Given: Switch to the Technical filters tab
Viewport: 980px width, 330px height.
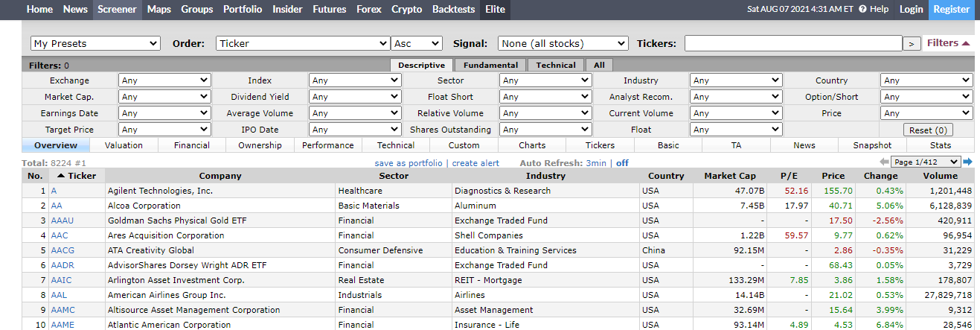Looking at the screenshot, I should [x=556, y=65].
